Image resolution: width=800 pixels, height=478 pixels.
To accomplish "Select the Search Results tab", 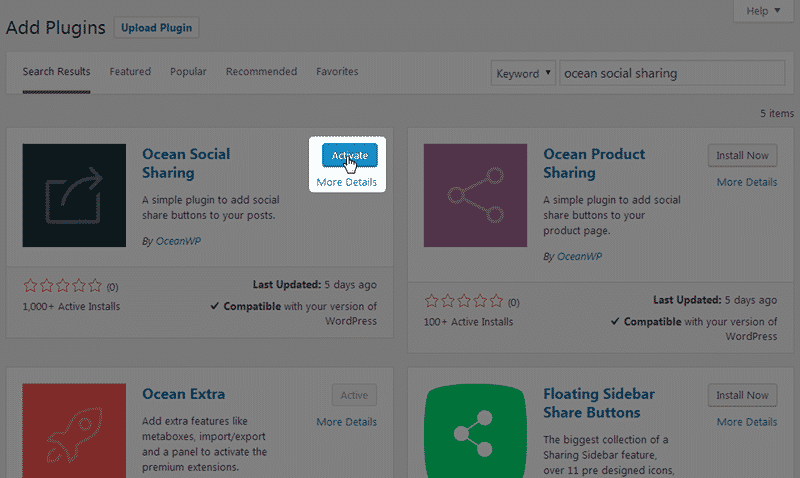I will (x=56, y=71).
